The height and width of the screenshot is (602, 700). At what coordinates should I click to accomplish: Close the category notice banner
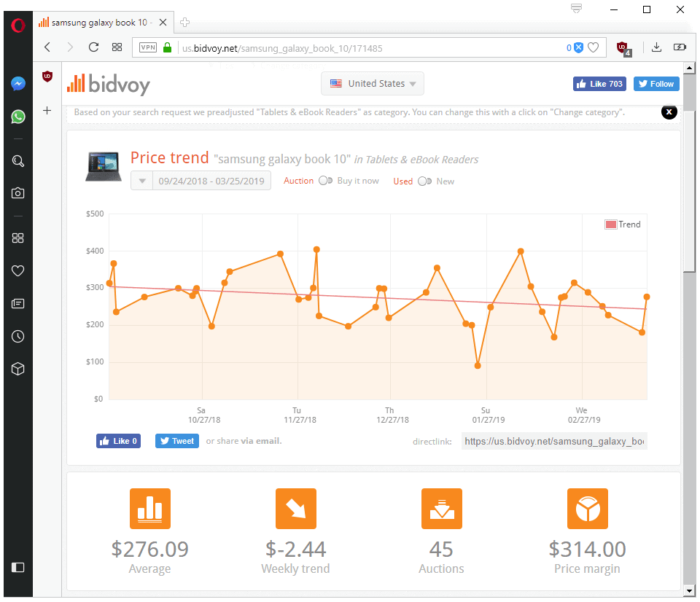669,112
